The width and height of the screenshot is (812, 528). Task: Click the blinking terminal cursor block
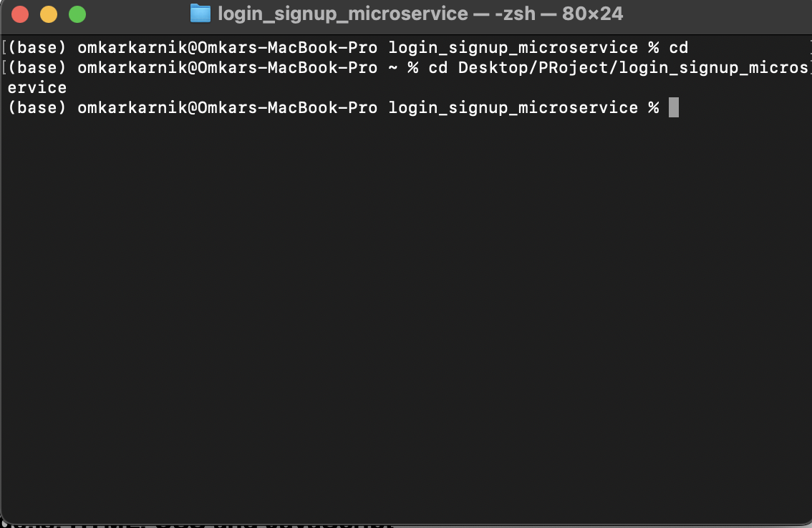[x=674, y=107]
